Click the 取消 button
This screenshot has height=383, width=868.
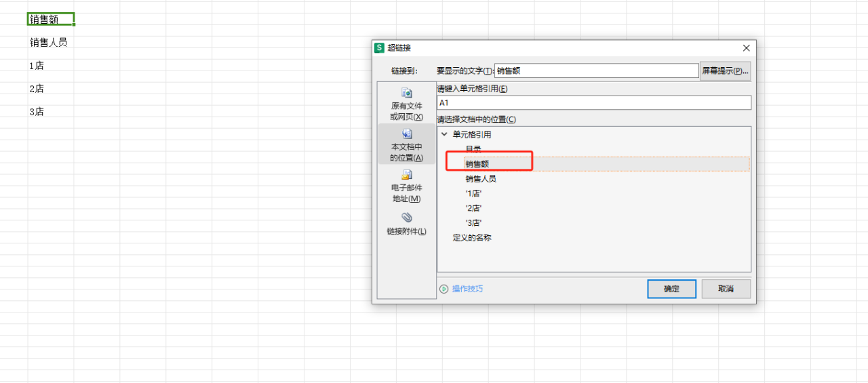pos(726,289)
